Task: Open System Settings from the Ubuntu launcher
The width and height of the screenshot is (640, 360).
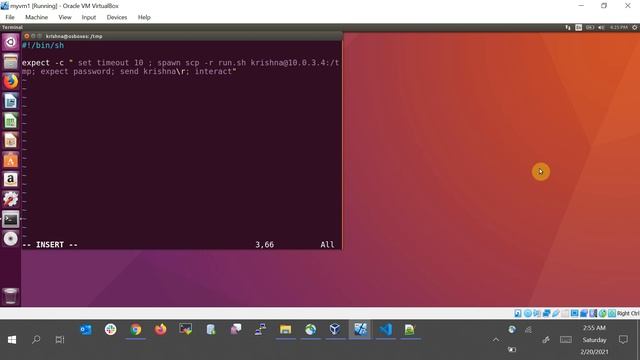Action: [11, 199]
